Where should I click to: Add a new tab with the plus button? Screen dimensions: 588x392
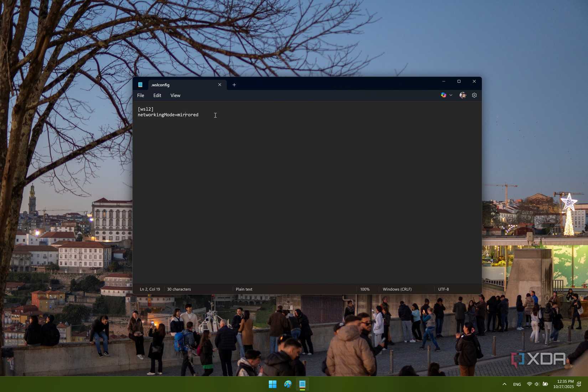(x=234, y=84)
